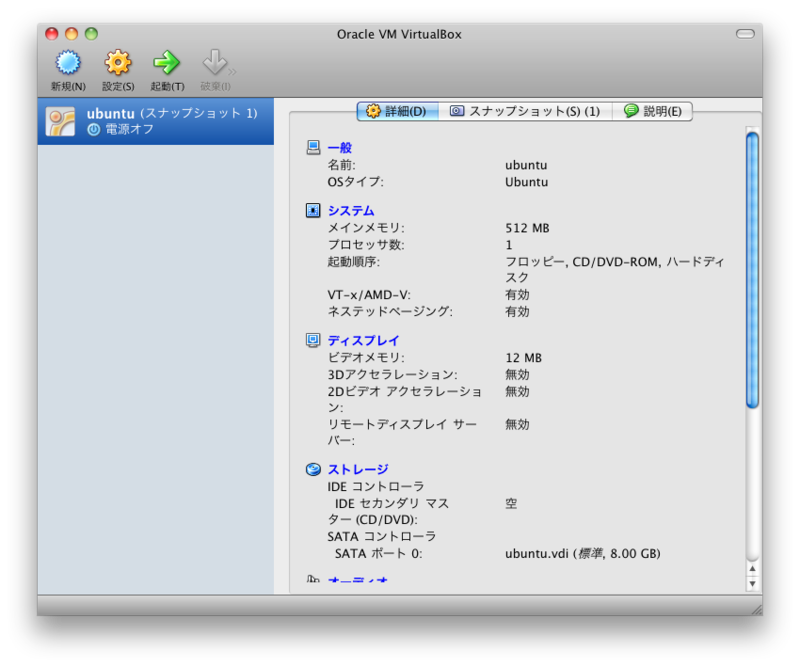Click the scrollbar up arrow
Screen dimensions: 800x667
click(752, 569)
